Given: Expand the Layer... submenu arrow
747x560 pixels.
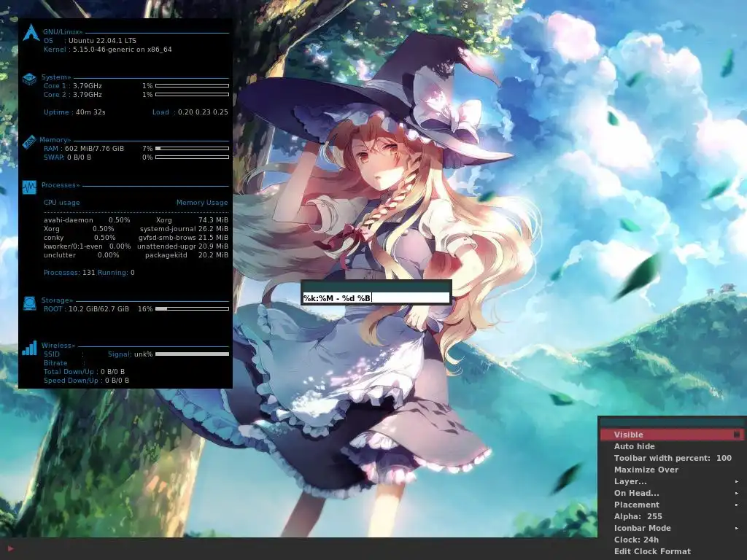Looking at the screenshot, I should [x=737, y=481].
